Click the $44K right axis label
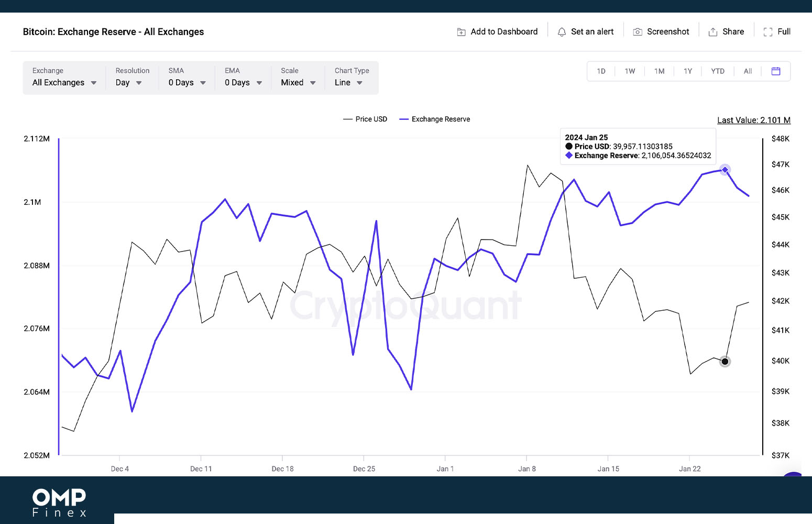 coord(780,245)
